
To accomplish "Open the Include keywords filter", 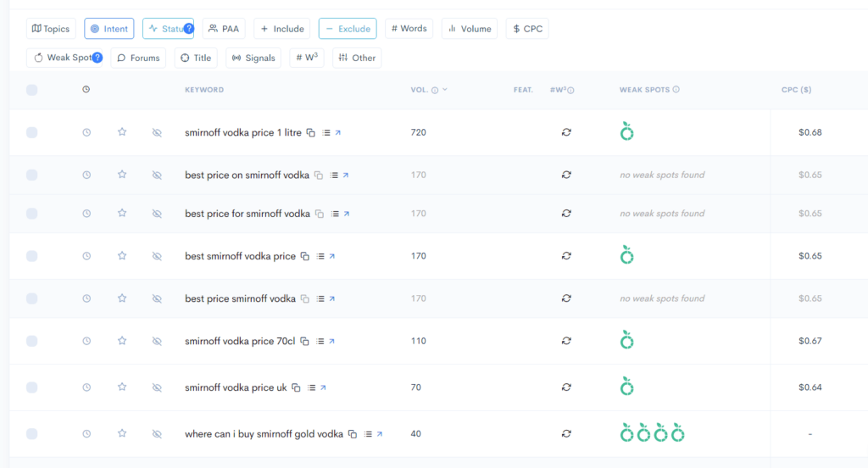I will [281, 29].
